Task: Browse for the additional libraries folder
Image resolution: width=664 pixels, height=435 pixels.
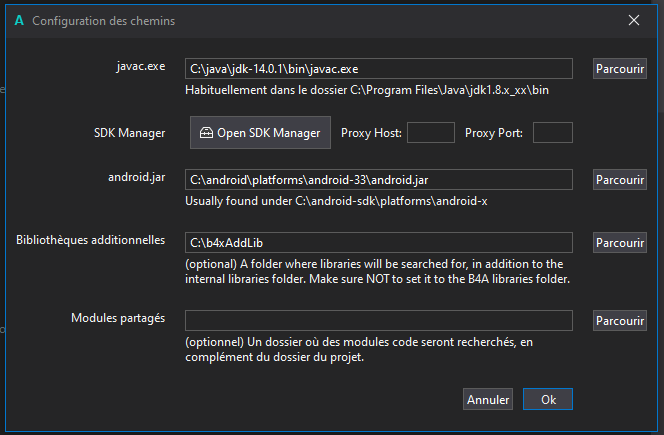Action: [619, 242]
